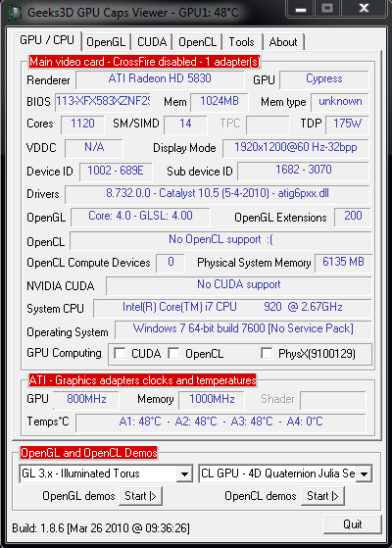Minimize the GPU Caps Viewer window

[x=301, y=9]
